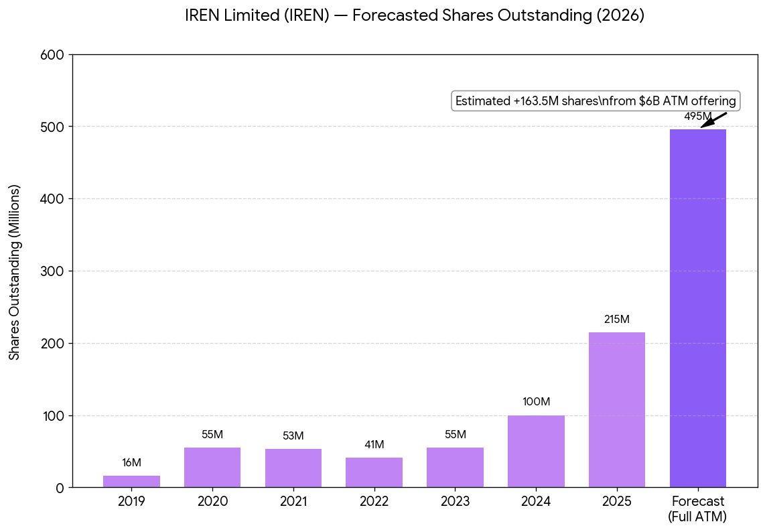Click the 2023 x-axis tick label
Screen dimensions: 765x532
click(456, 501)
